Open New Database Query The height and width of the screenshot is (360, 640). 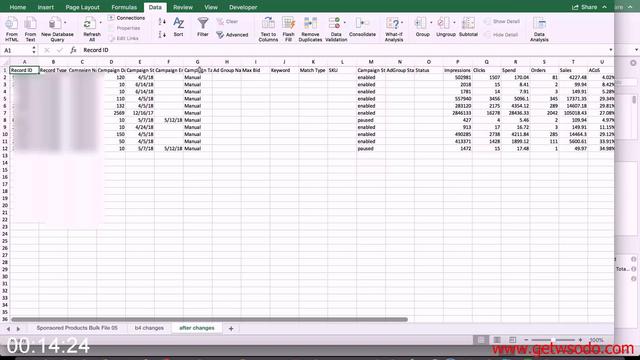click(57, 29)
